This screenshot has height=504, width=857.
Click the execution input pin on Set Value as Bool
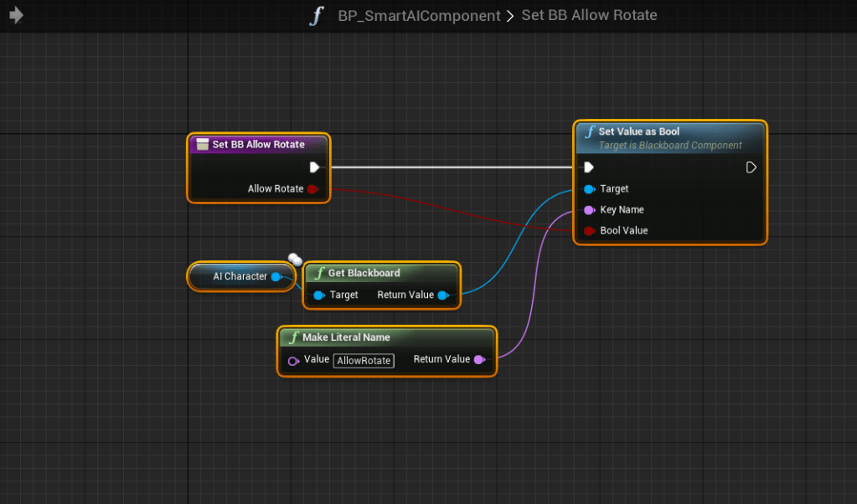589,167
